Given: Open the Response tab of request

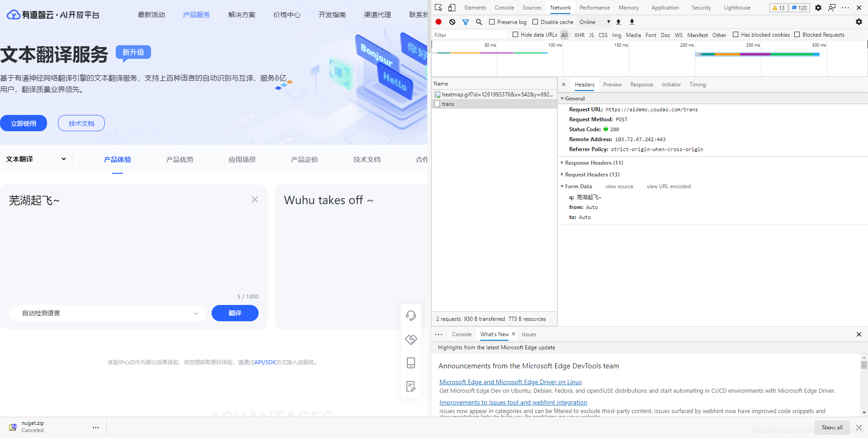Looking at the screenshot, I should (x=642, y=85).
